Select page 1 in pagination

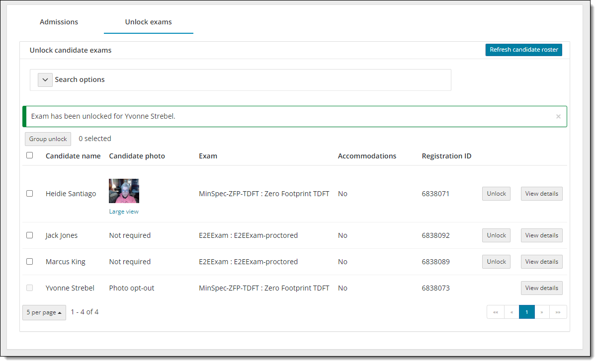pos(527,312)
